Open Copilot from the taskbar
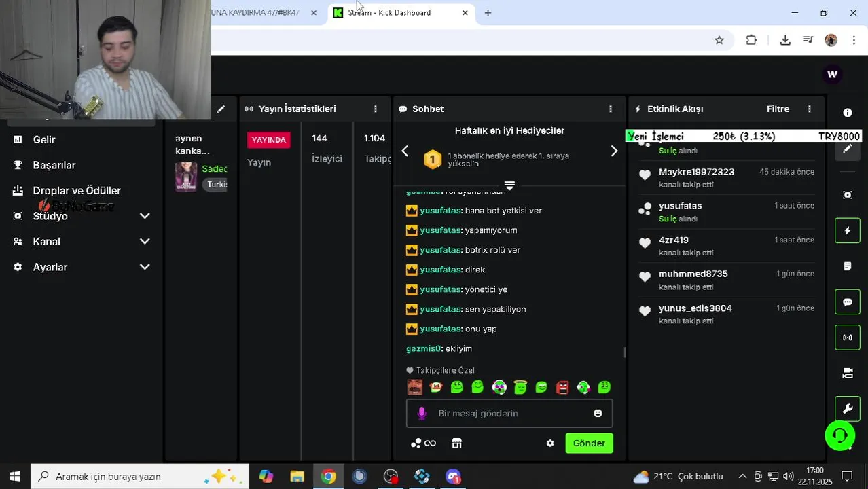This screenshot has width=868, height=489. click(x=266, y=476)
